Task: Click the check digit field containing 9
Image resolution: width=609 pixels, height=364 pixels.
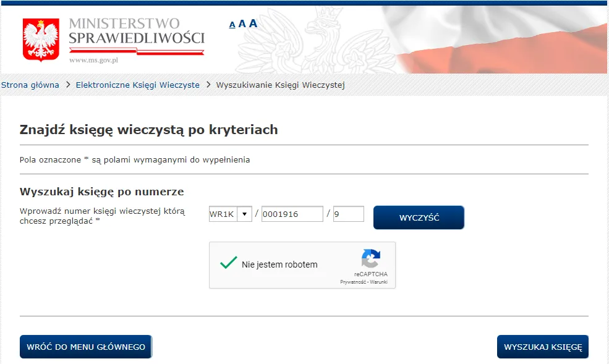Action: coord(348,214)
